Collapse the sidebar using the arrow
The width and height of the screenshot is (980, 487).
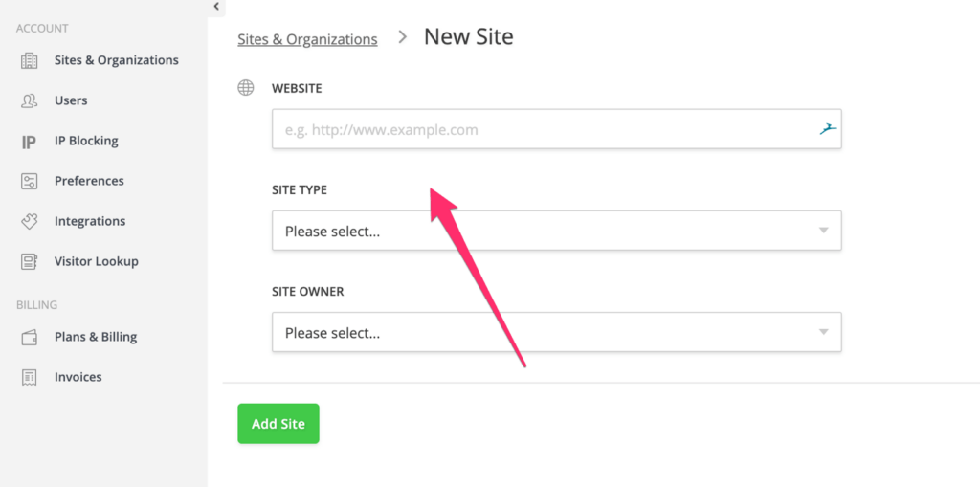[216, 7]
